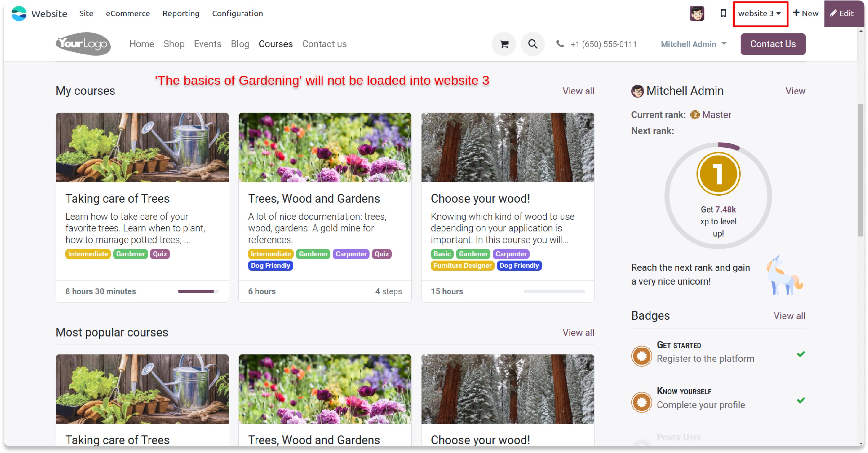
Task: Click the Master rank medal icon
Action: tap(695, 115)
